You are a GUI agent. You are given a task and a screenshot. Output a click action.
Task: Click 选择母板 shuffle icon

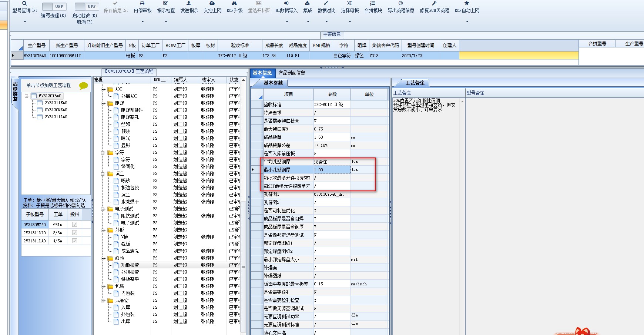349,3
